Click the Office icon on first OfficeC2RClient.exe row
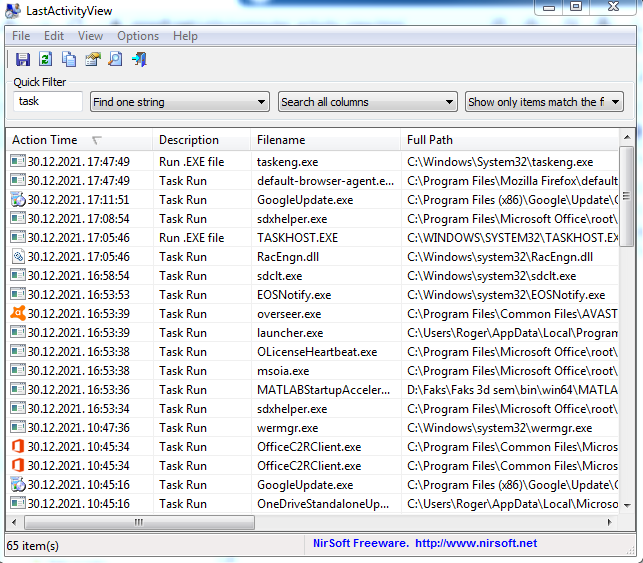The width and height of the screenshot is (643, 563). pos(18,447)
